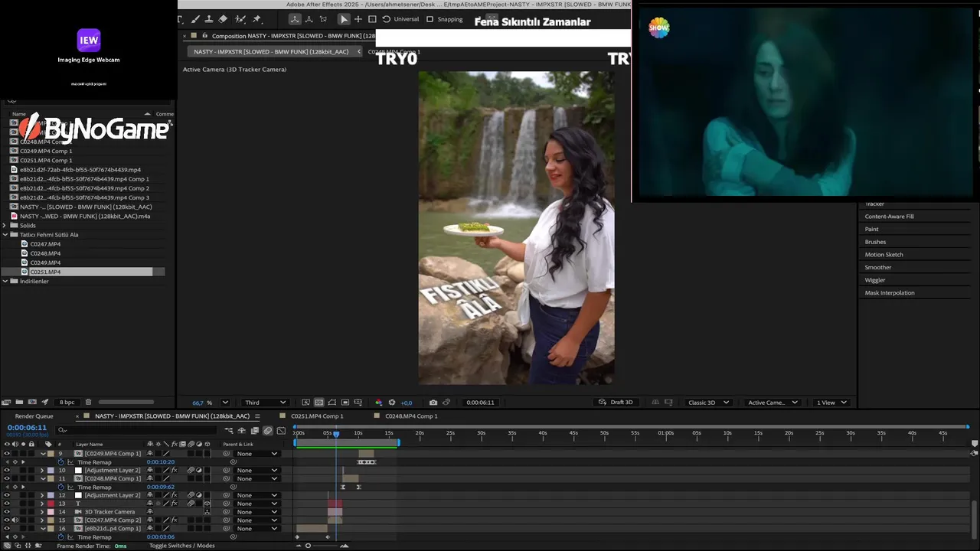Image resolution: width=980 pixels, height=551 pixels.
Task: Open the Smoother panel
Action: (x=877, y=267)
